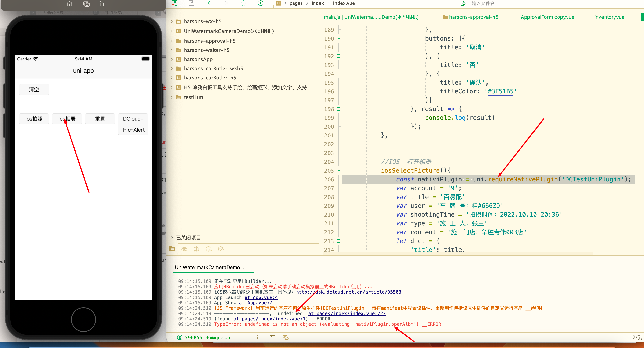Click the #3F51B5 color value
The image size is (644, 348).
(500, 91)
